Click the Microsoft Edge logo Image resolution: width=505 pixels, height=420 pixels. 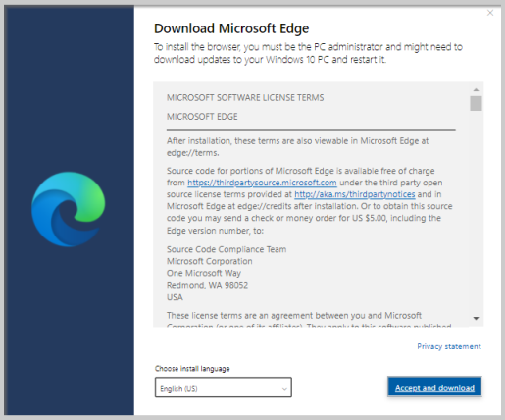69,209
